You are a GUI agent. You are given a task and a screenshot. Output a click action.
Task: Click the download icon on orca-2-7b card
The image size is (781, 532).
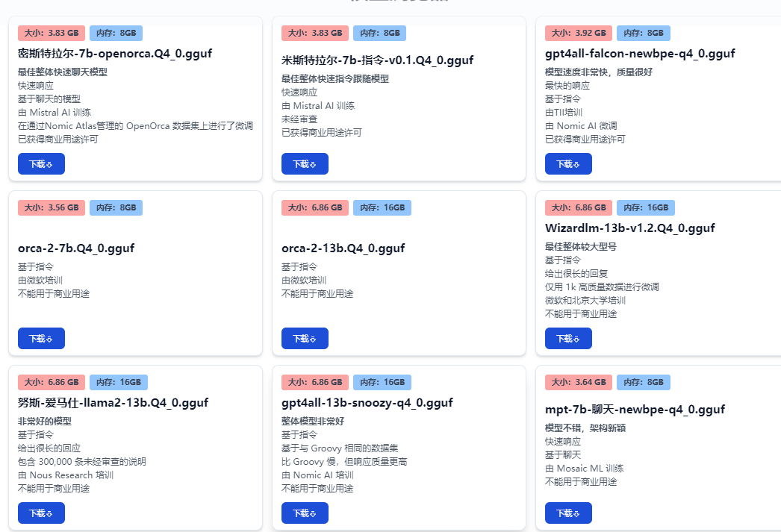click(x=50, y=338)
